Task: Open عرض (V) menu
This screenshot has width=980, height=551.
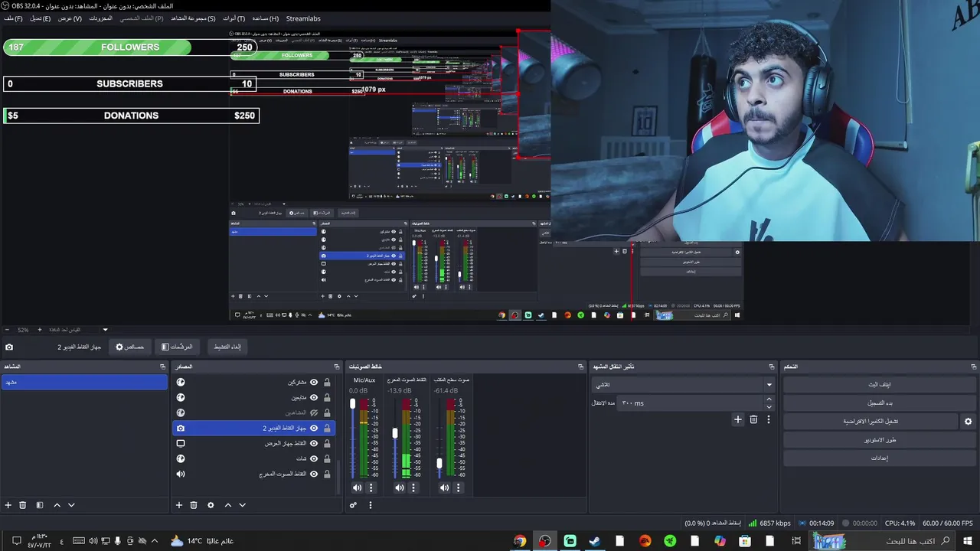Action: [70, 18]
